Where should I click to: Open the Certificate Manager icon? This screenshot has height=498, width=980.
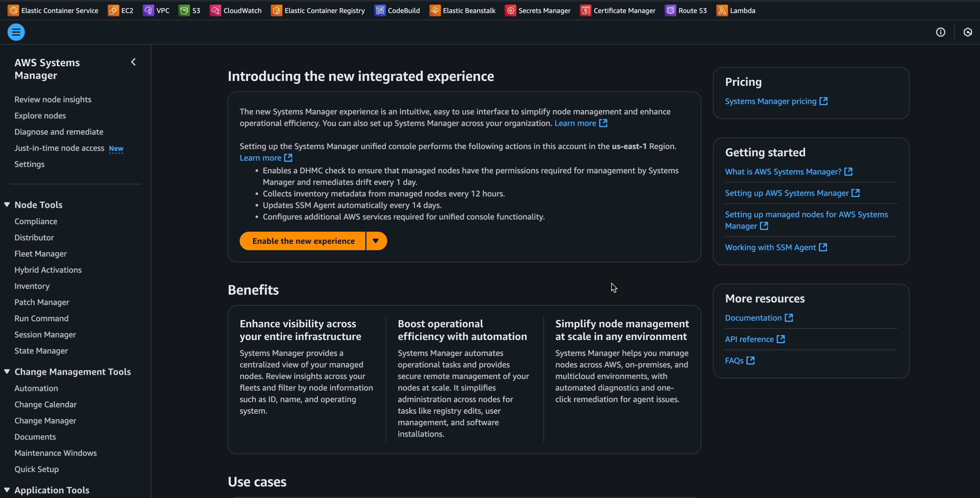click(585, 10)
